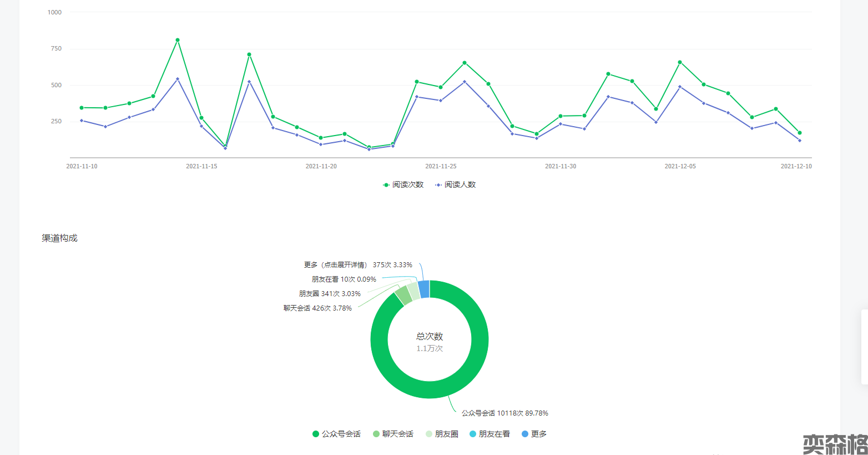Click the 朋友圈 341次 3.03% label
The height and width of the screenshot is (455, 868).
click(330, 294)
